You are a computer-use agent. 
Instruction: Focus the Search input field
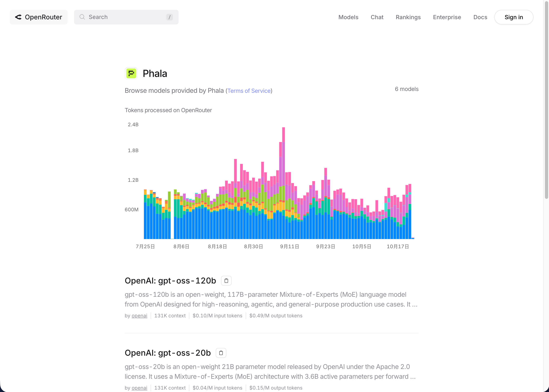[126, 17]
